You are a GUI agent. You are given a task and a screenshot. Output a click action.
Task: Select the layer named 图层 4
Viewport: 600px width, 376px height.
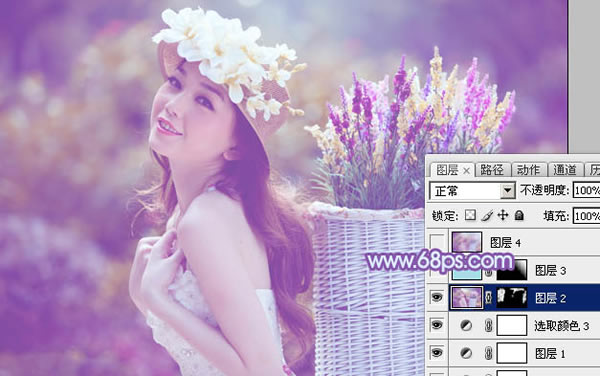click(x=505, y=243)
